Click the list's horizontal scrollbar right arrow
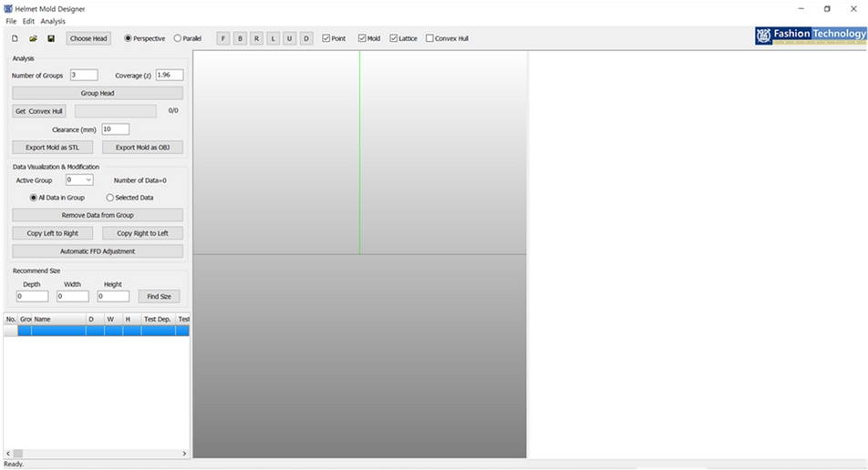Screen dimensions: 868x470 [184, 453]
